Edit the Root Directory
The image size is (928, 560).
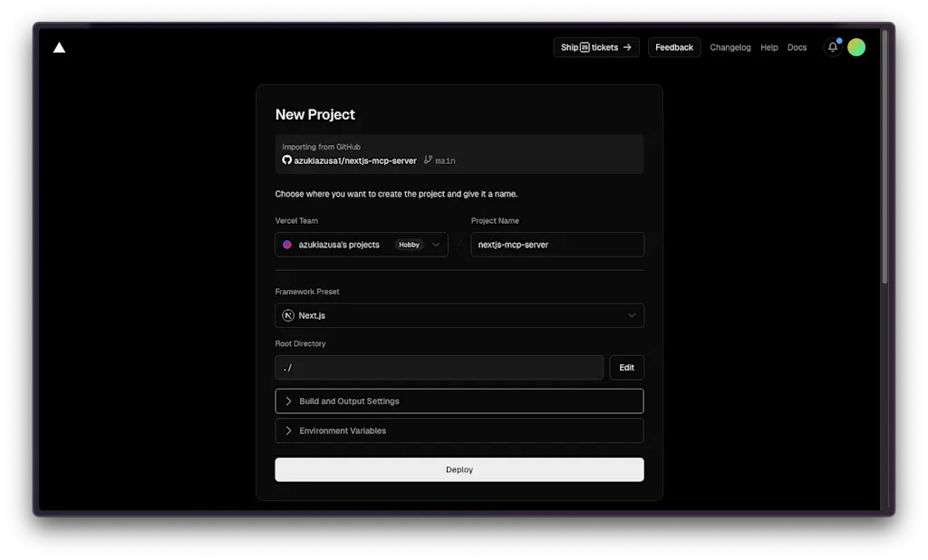click(627, 368)
